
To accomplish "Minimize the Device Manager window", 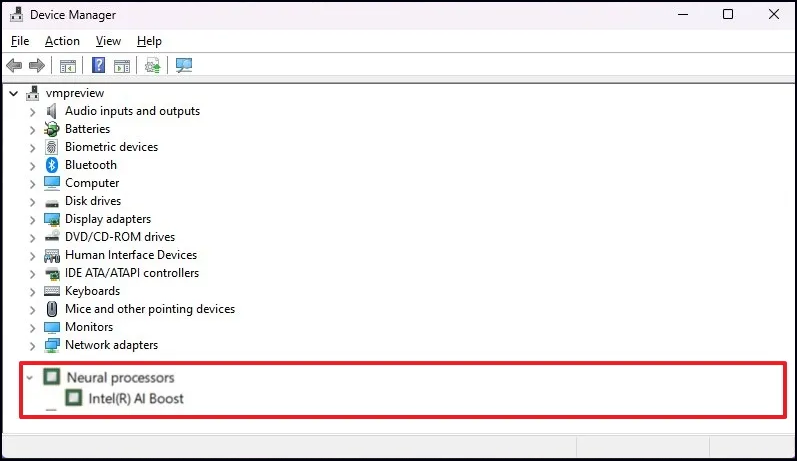I will pyautogui.click(x=683, y=14).
